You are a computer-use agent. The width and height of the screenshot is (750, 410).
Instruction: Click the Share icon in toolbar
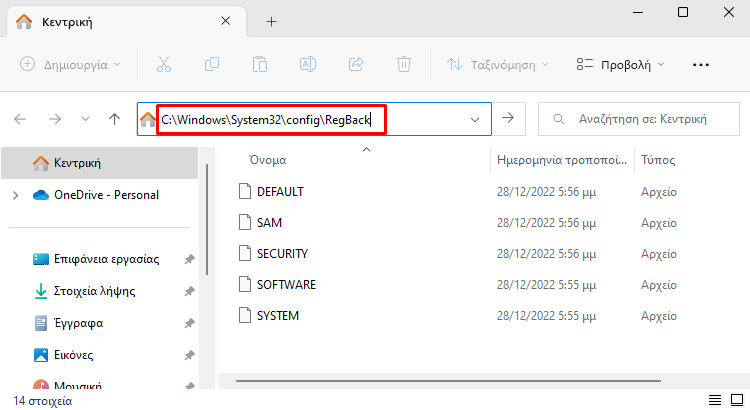(x=356, y=64)
